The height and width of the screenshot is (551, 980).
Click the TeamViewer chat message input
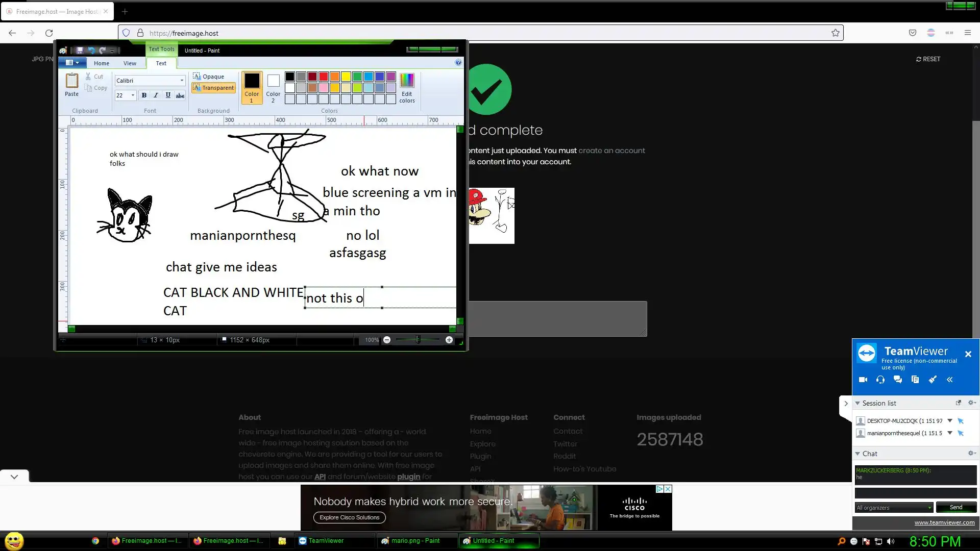915,493
